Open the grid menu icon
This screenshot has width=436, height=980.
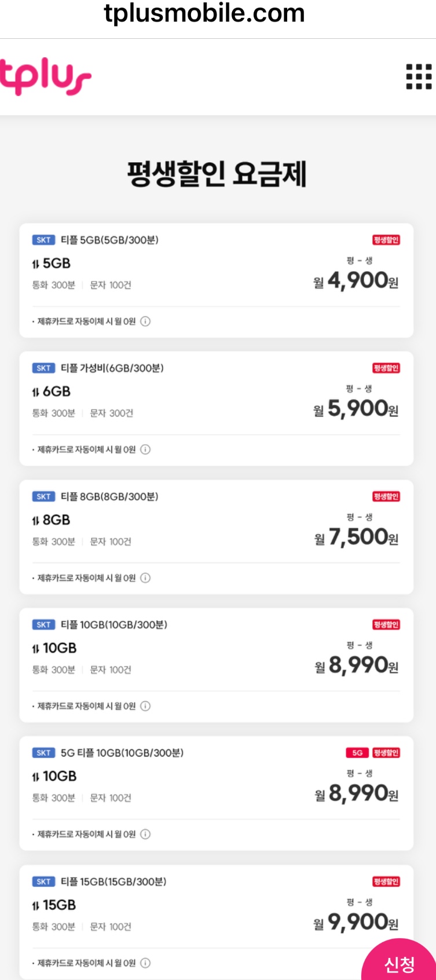tap(419, 77)
